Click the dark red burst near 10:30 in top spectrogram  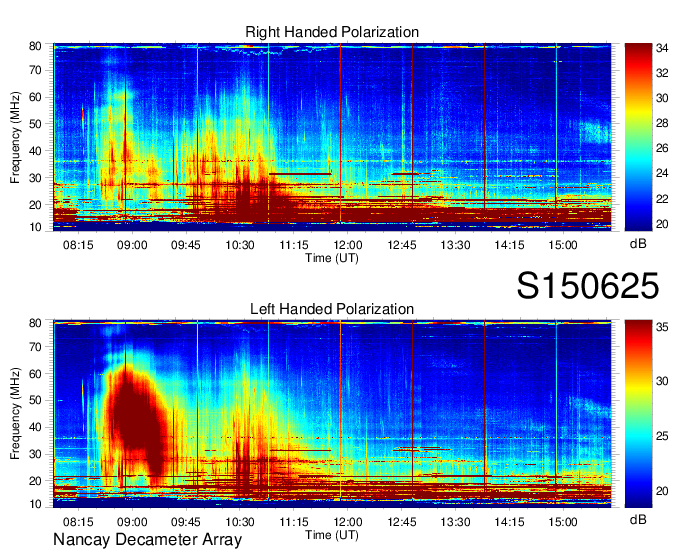click(x=246, y=197)
